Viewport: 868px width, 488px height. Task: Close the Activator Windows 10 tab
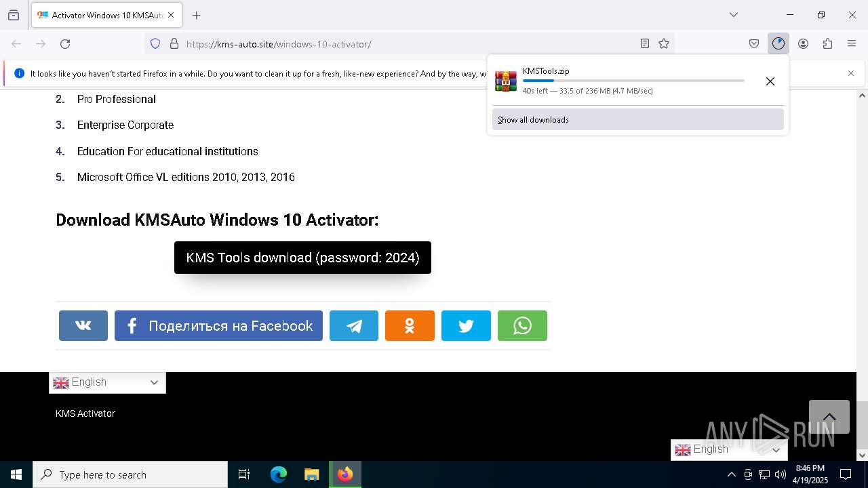click(172, 15)
